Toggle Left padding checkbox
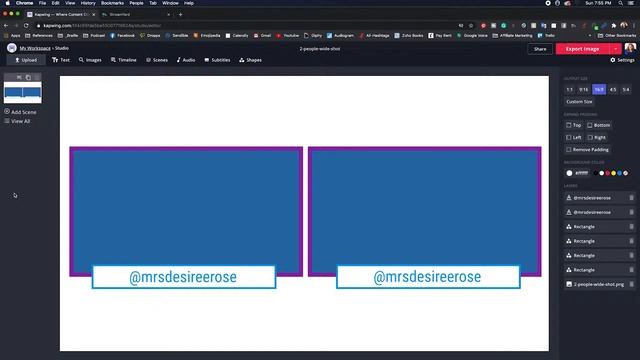 click(x=569, y=138)
